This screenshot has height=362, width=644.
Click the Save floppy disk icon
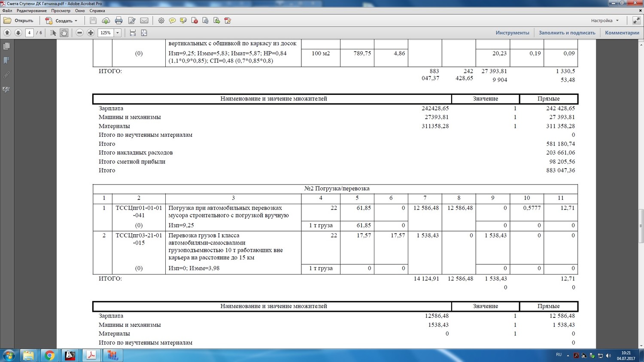(93, 21)
